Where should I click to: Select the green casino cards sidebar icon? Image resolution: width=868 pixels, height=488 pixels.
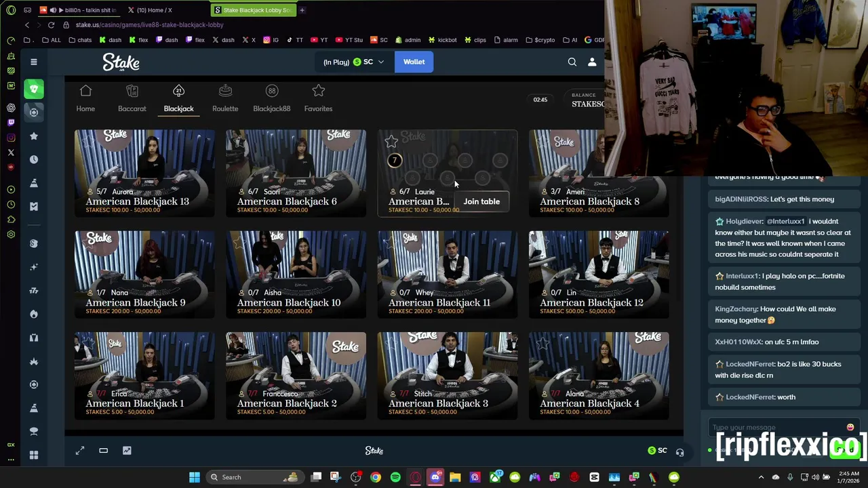tap(34, 89)
